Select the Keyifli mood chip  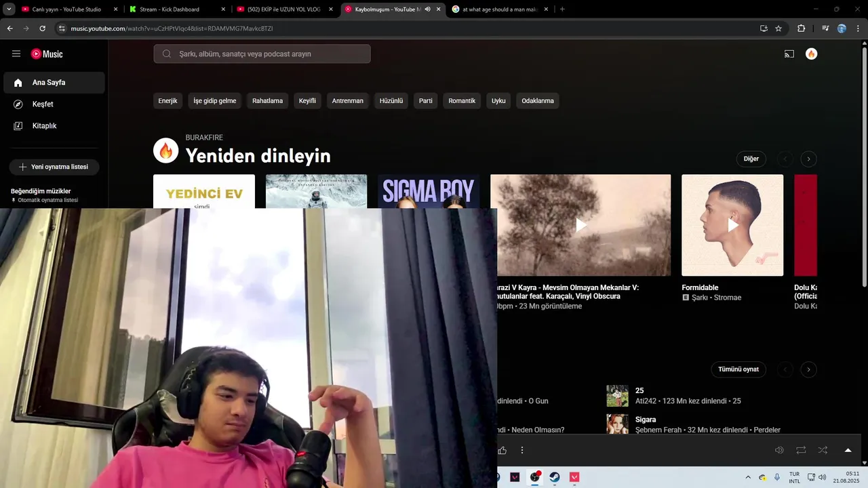click(307, 101)
